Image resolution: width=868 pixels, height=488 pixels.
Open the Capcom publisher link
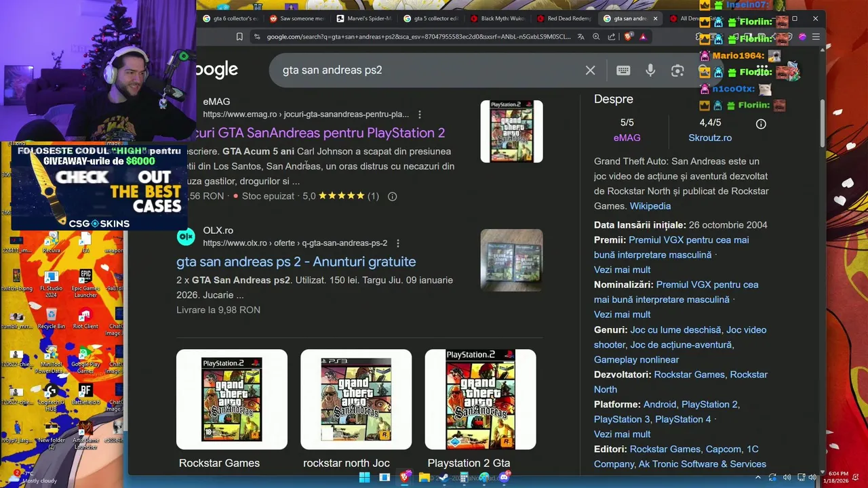[723, 449]
